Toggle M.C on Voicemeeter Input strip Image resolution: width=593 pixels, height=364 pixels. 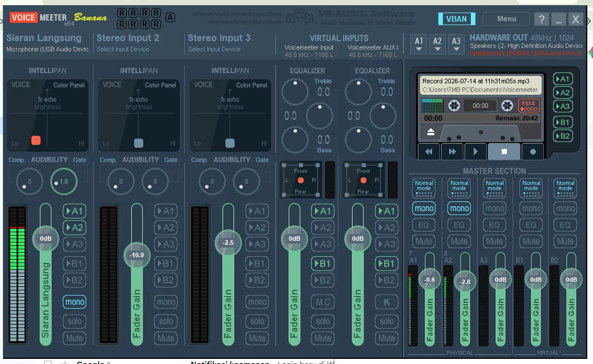click(322, 302)
